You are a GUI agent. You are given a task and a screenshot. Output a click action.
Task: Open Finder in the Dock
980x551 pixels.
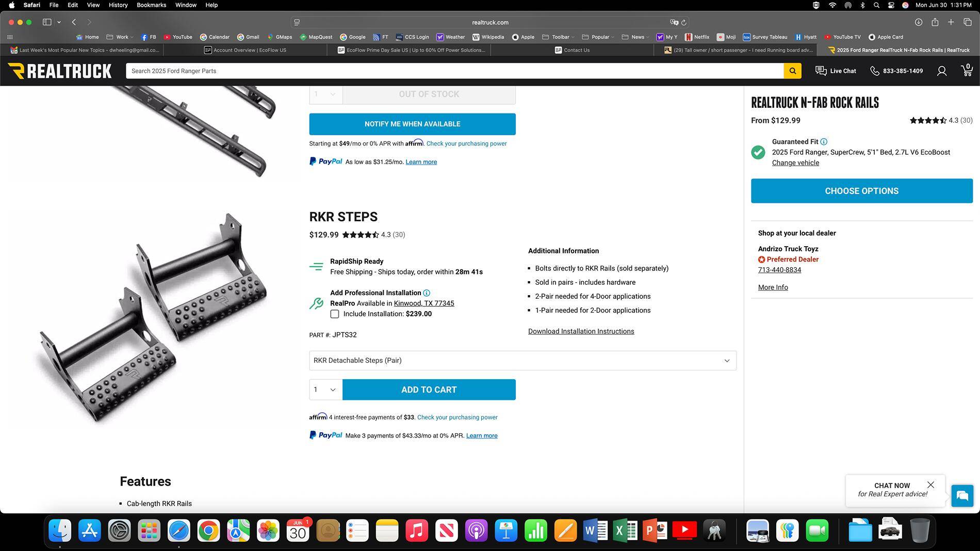tap(60, 530)
